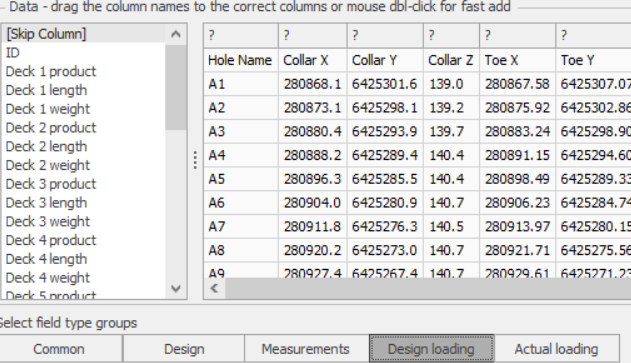
Task: Select hole name cell A3
Action: point(241,131)
